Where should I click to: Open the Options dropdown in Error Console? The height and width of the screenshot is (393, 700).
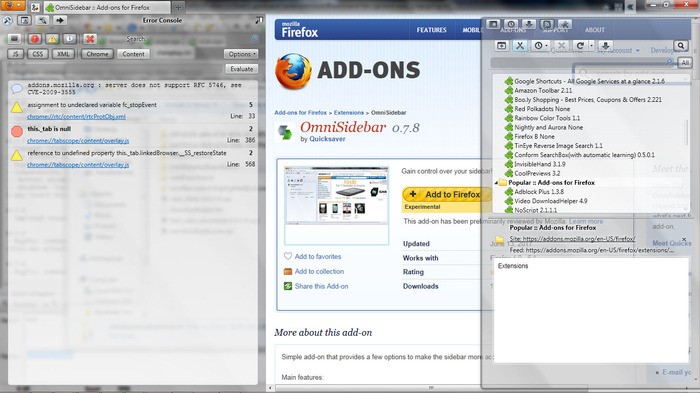point(241,54)
